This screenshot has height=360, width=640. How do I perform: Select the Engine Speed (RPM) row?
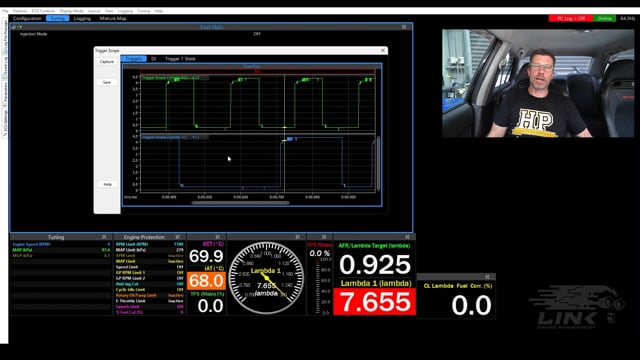[x=61, y=244]
